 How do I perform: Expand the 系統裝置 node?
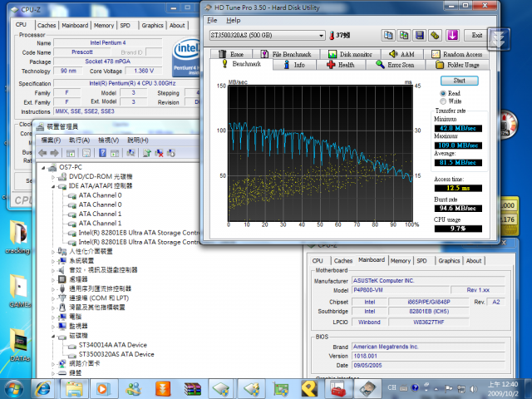[53, 261]
